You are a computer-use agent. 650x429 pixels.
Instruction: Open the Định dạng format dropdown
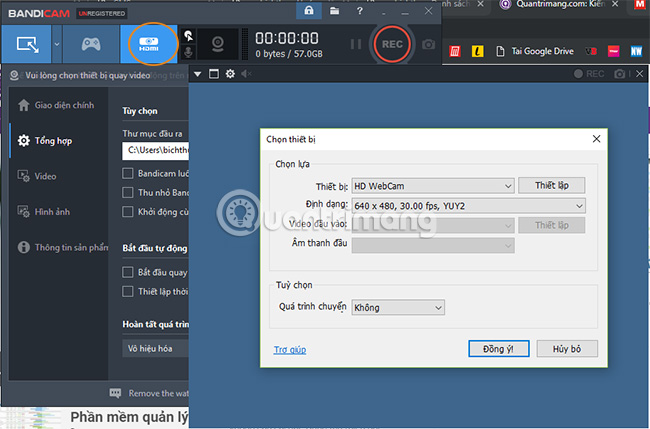tap(468, 206)
